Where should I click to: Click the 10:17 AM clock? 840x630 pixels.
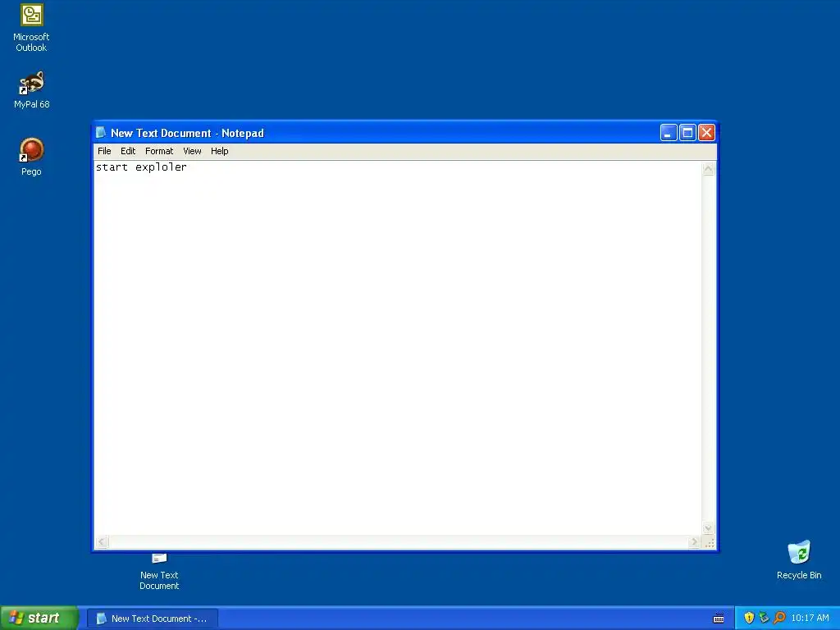pos(810,619)
